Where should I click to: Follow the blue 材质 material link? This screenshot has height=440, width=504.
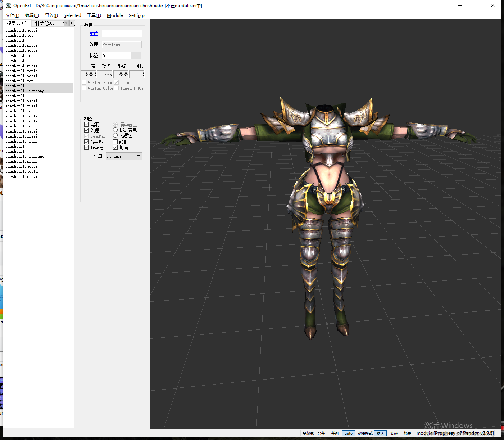(94, 33)
